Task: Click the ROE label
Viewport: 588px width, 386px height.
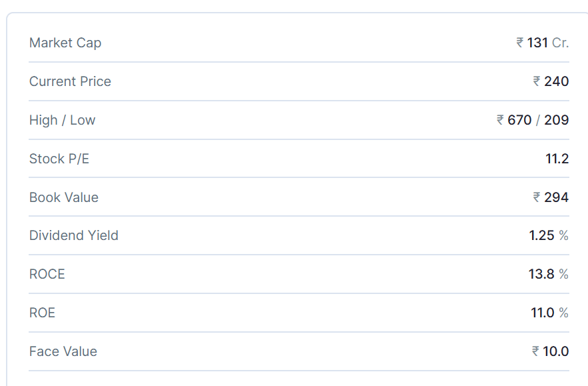Action: tap(42, 313)
